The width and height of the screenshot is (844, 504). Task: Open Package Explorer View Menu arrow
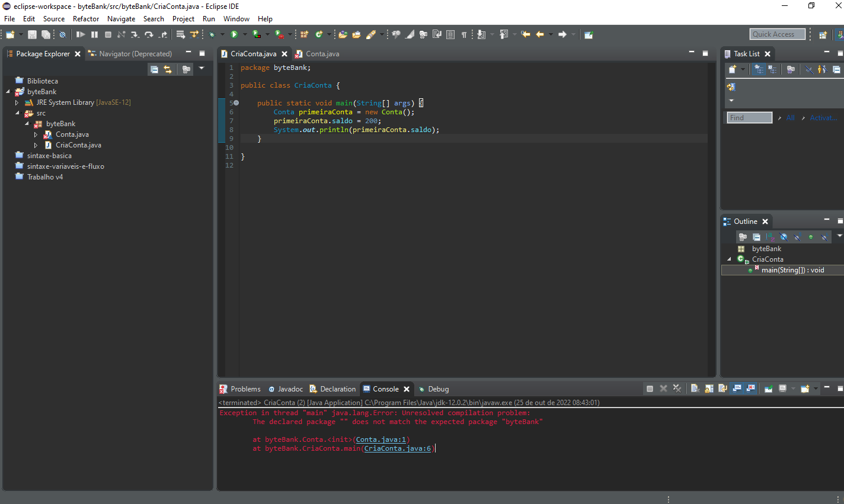point(202,69)
